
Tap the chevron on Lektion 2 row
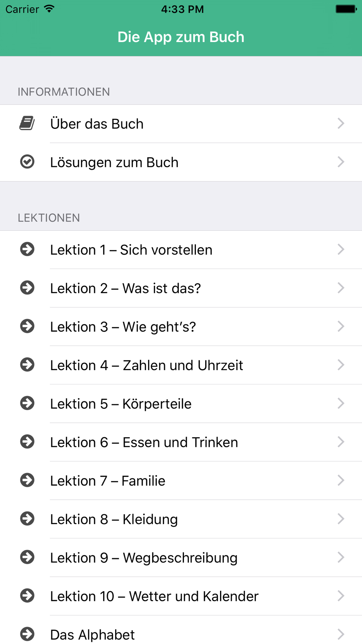click(x=341, y=288)
